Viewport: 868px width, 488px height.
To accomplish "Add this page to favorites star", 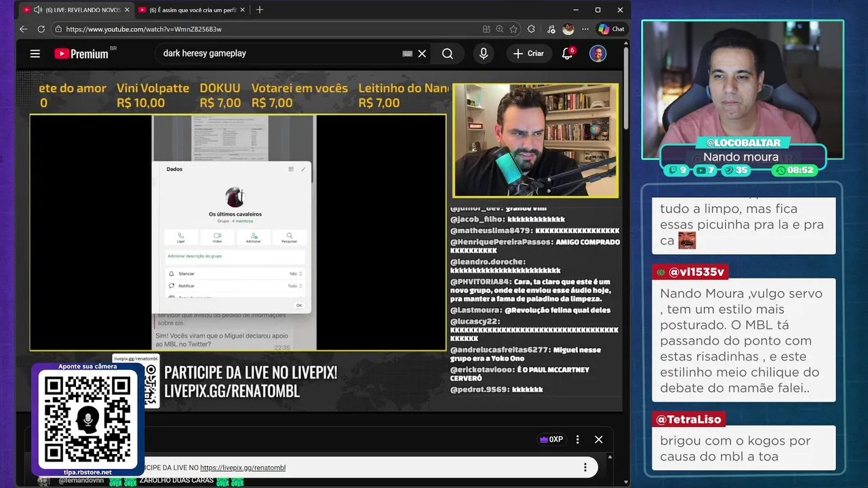I will pos(513,29).
